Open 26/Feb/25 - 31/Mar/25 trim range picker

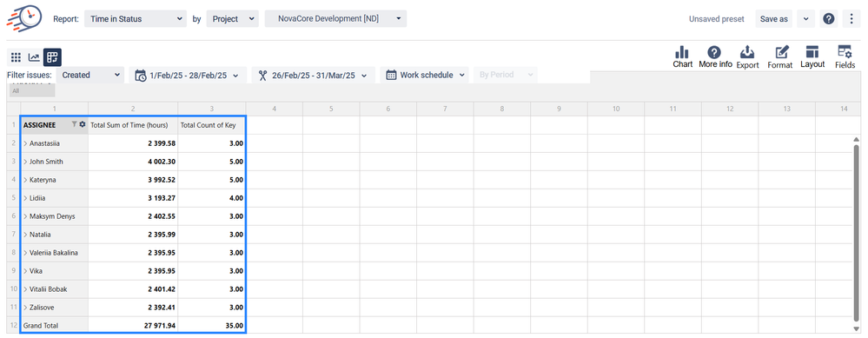[x=313, y=76]
